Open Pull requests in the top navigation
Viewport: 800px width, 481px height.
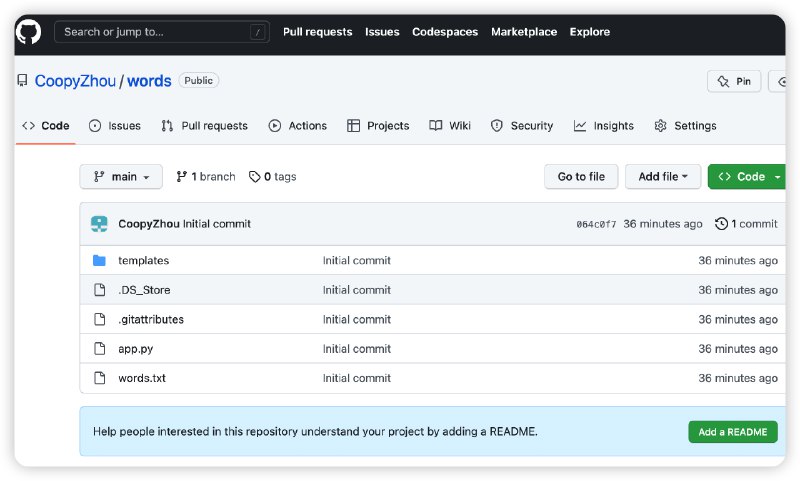click(x=317, y=32)
